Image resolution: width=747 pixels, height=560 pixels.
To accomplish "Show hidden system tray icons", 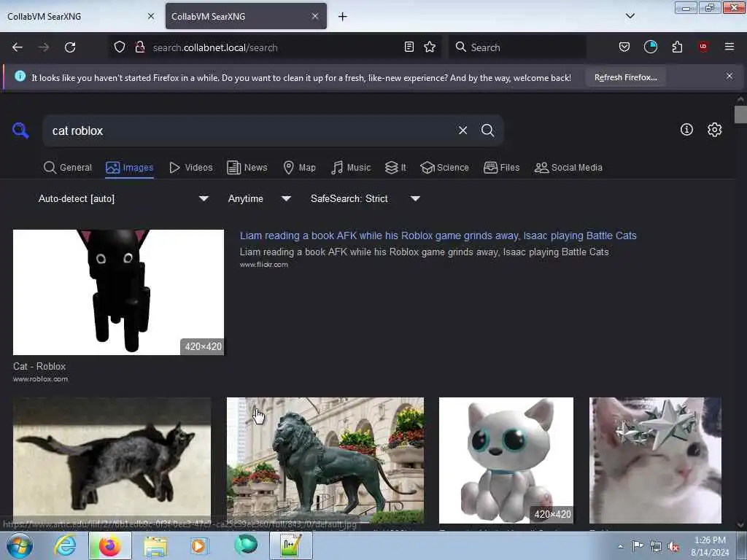I will coord(620,546).
